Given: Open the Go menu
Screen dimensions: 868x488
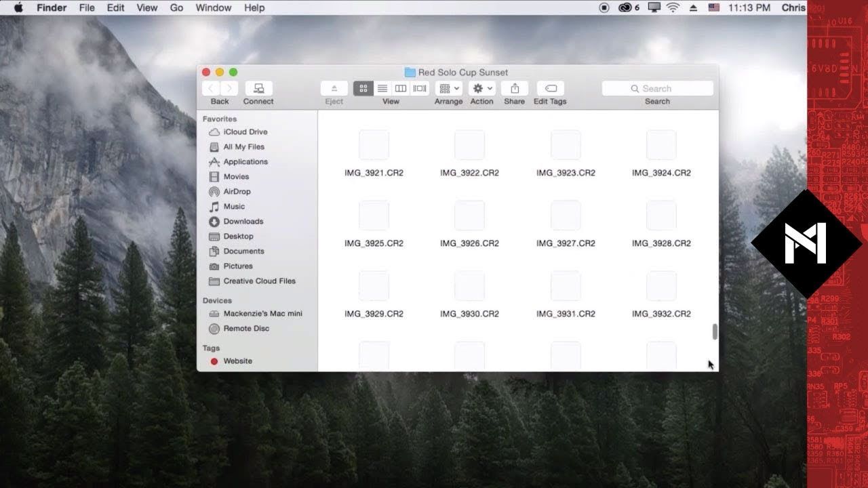Looking at the screenshot, I should pyautogui.click(x=176, y=7).
